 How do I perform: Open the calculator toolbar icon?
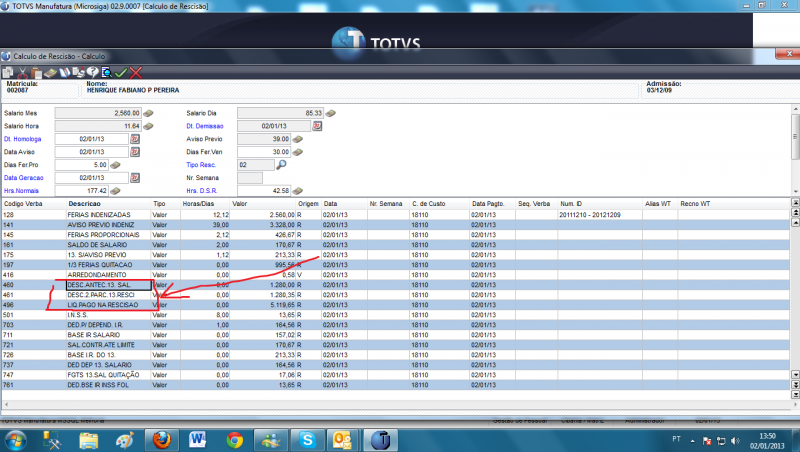(x=50, y=72)
